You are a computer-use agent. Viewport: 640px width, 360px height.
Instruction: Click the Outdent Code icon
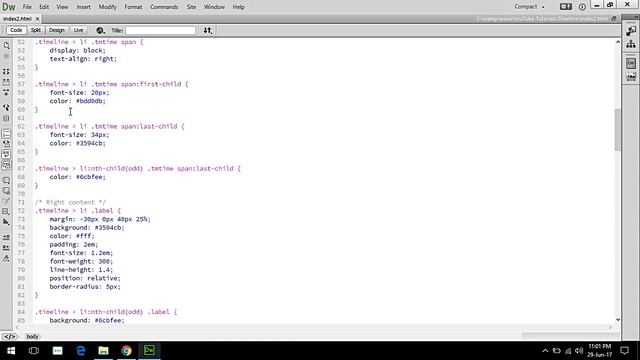point(6,248)
